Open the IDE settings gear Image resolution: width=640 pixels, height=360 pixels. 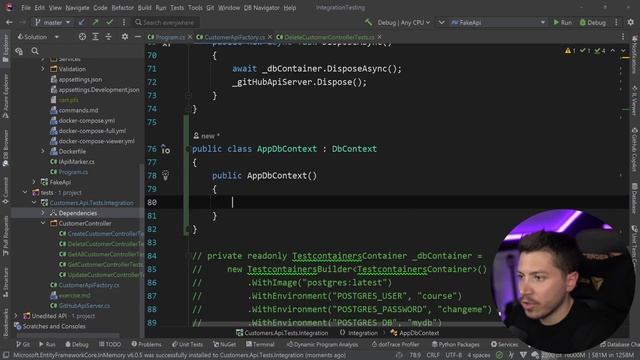tap(631, 22)
